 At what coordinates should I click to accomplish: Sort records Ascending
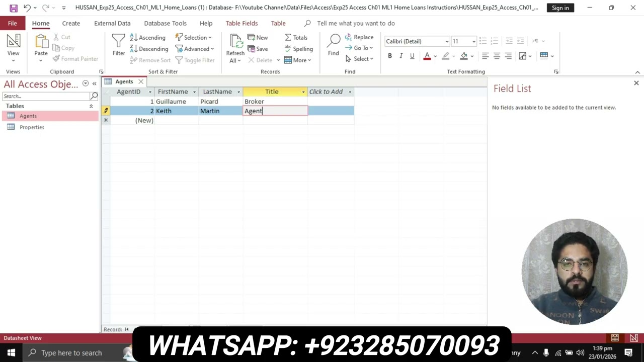click(147, 38)
